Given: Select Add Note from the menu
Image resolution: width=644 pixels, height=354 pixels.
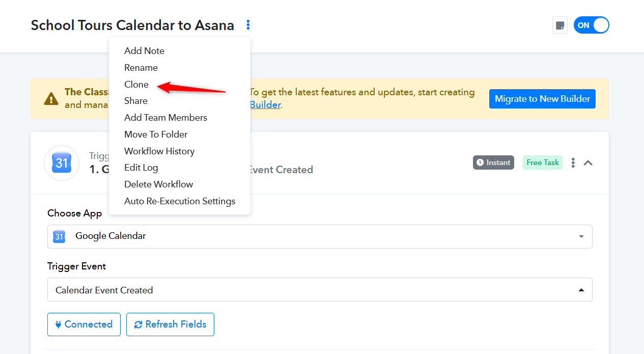Looking at the screenshot, I should (144, 51).
